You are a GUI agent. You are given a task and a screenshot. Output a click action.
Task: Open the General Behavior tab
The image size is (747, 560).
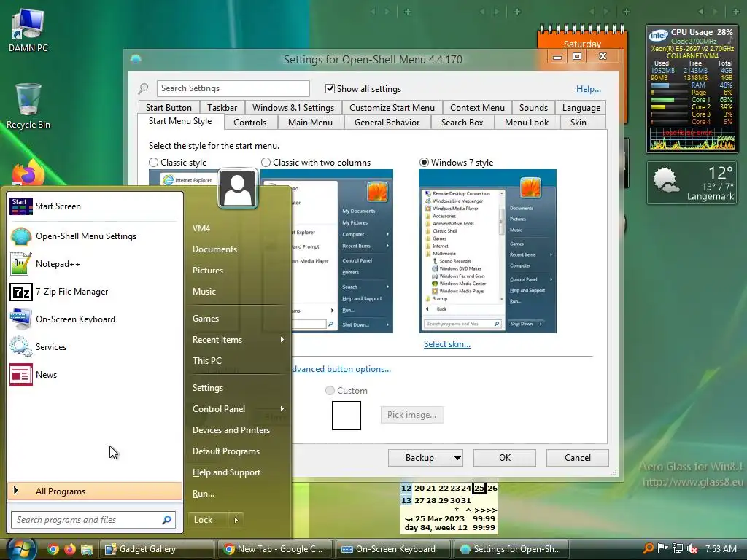[x=387, y=122]
